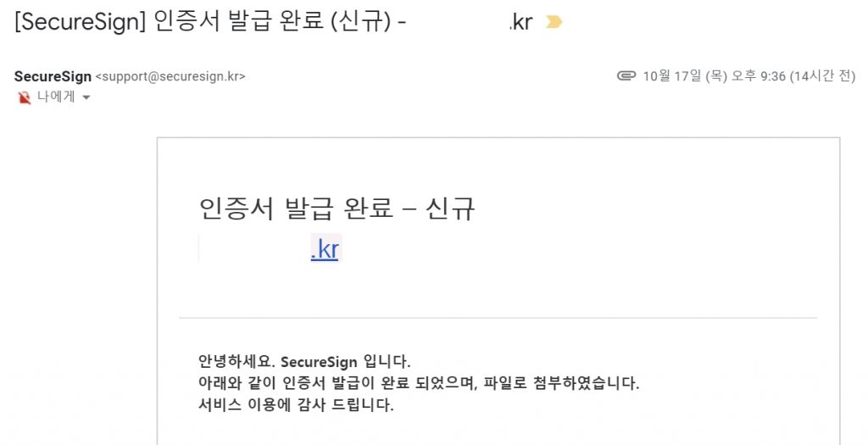Click the yellow importance marker beside subject
The image size is (868, 445).
tap(554, 22)
